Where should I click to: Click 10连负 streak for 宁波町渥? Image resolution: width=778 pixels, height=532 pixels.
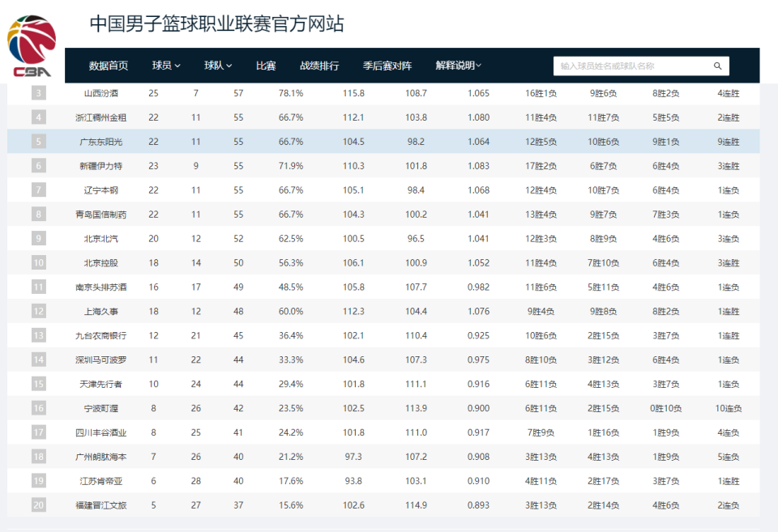729,409
